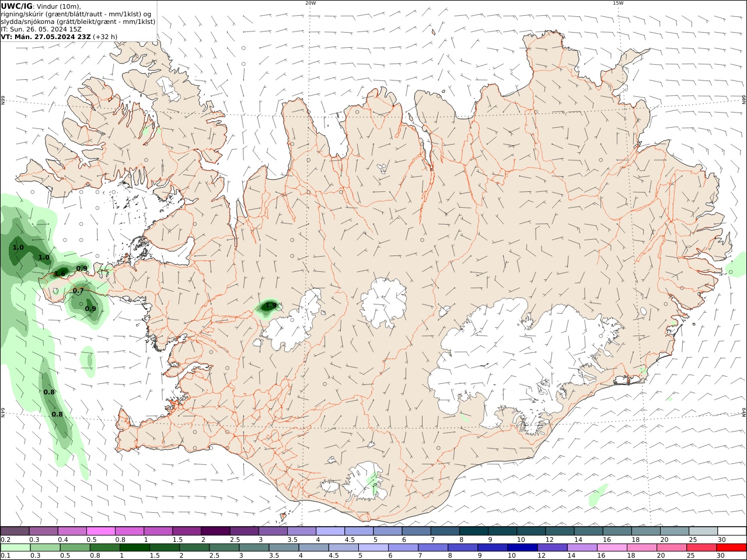Click the '0.7' precipitation value label
The image size is (747, 560).
[x=78, y=290]
